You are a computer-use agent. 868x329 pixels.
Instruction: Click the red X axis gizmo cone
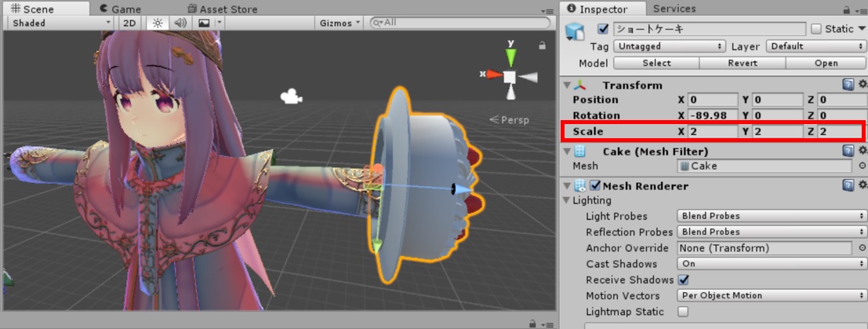[492, 75]
